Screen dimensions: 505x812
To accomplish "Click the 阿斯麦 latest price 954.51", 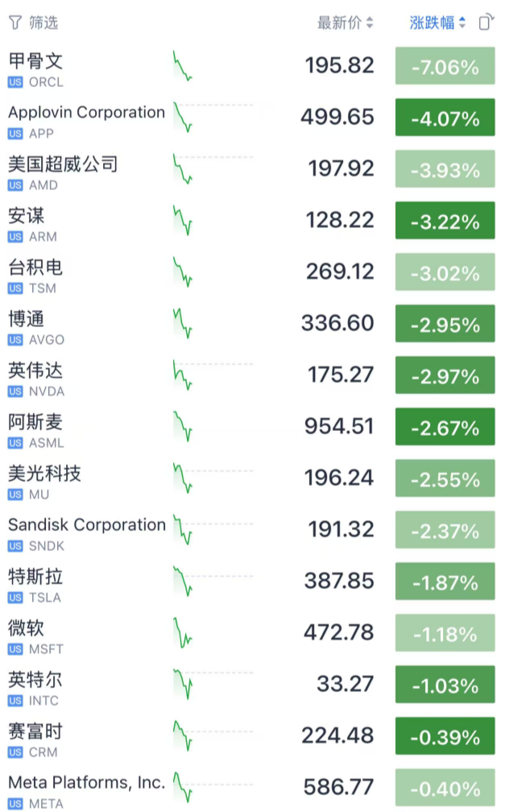I will 339,428.
